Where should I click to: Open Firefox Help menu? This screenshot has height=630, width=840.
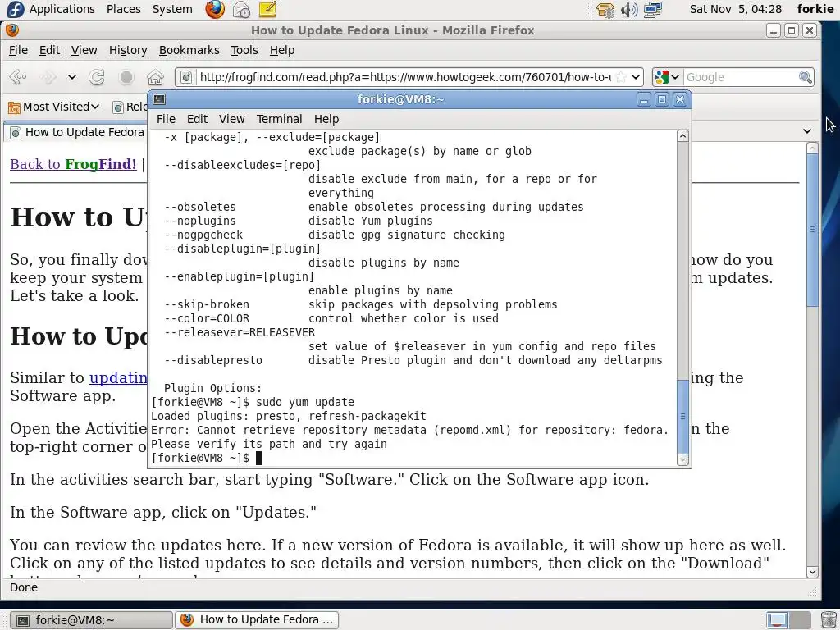click(282, 50)
